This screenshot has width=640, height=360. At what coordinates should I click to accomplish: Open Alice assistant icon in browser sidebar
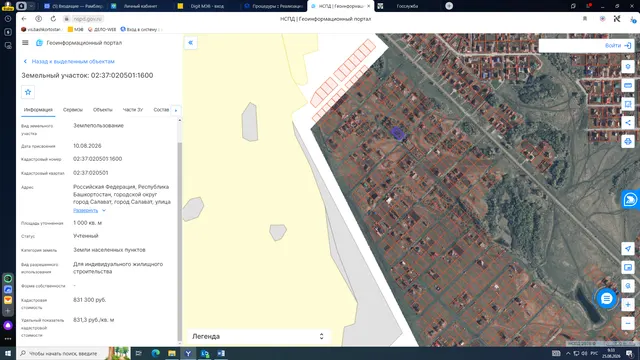8,325
